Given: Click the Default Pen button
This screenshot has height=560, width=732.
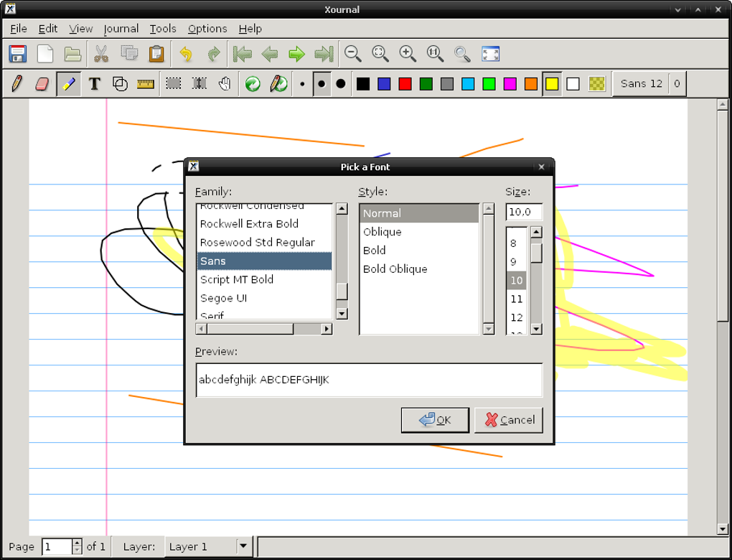Looking at the screenshot, I should pos(278,84).
